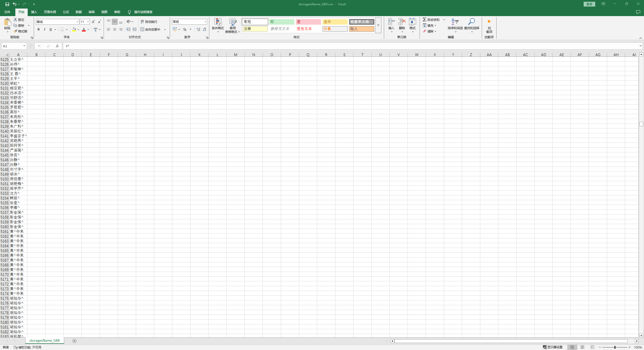
Task: Click the decrease indent icon
Action: point(129,29)
